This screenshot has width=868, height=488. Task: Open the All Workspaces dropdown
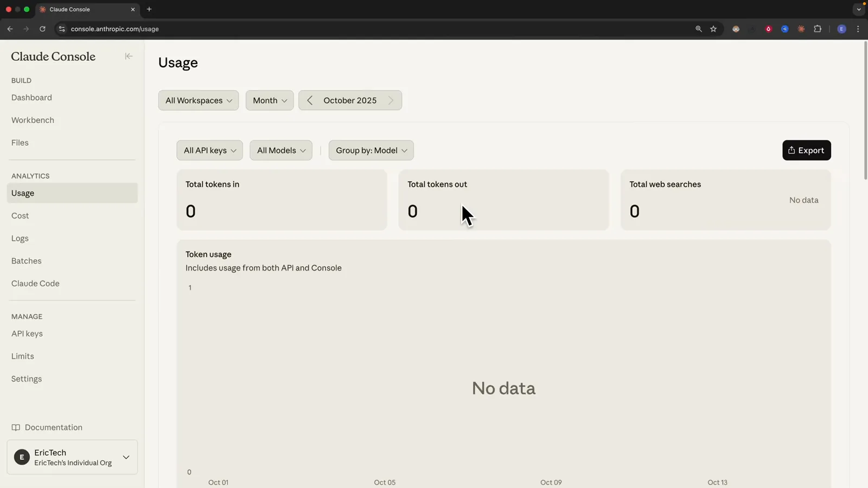pyautogui.click(x=199, y=100)
